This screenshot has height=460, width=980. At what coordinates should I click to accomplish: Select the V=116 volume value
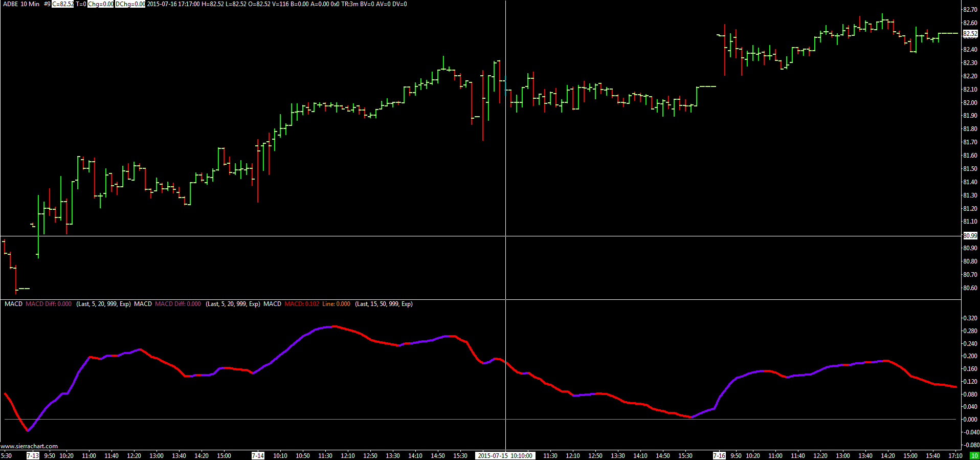pos(281,4)
